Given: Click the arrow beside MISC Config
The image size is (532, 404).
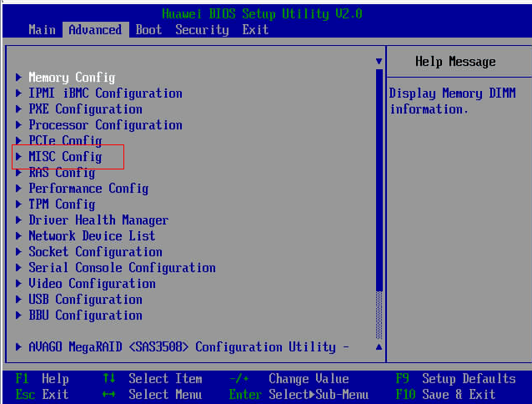Looking at the screenshot, I should [x=18, y=156].
